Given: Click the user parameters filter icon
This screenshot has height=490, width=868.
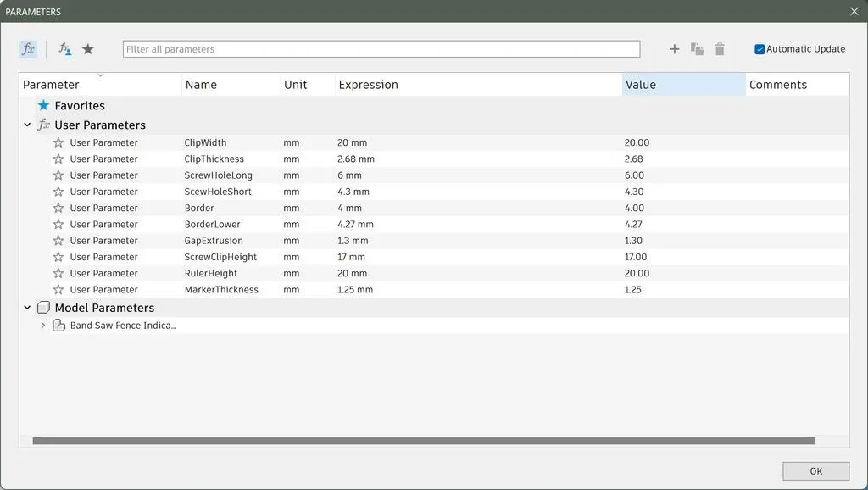Looking at the screenshot, I should tap(65, 49).
